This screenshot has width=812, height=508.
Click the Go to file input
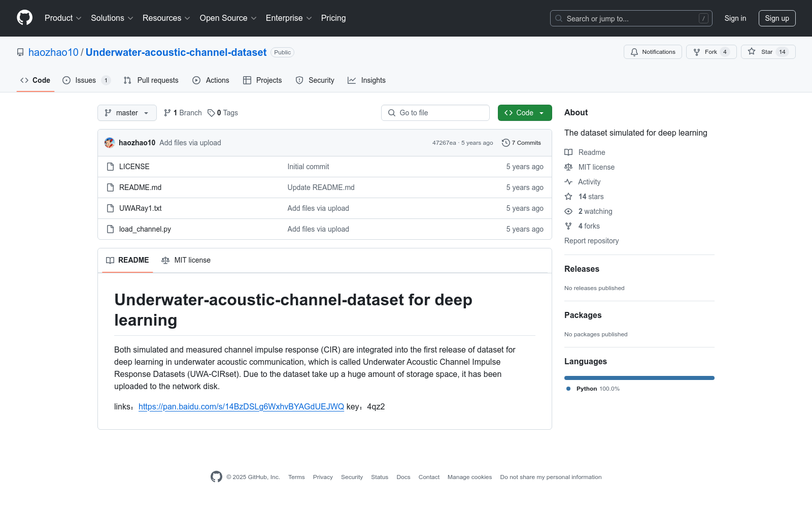coord(435,113)
